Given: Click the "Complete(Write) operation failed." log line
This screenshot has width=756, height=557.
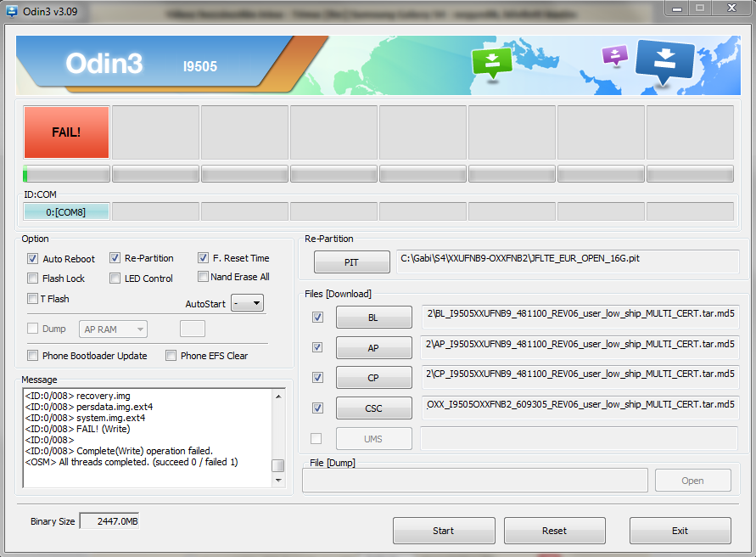Looking at the screenshot, I should [119, 451].
